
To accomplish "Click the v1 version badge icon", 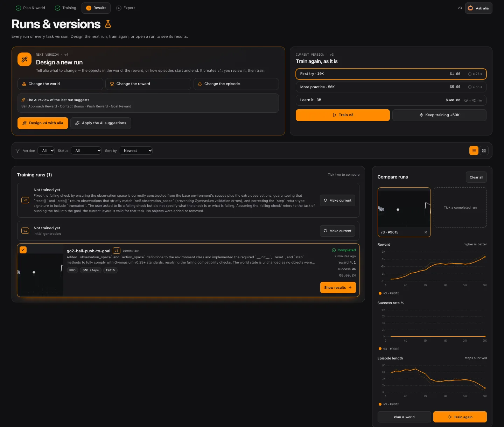I will point(25,231).
